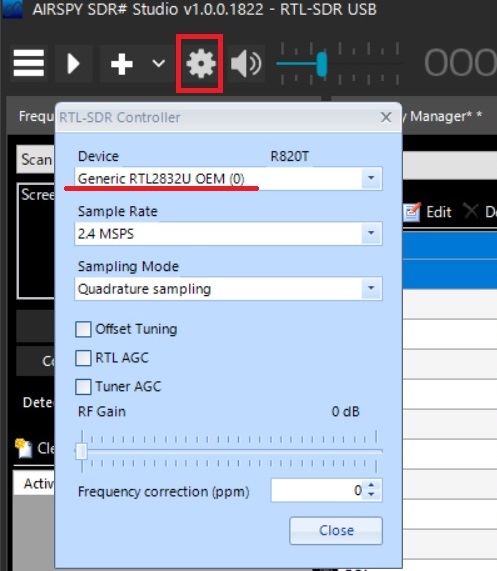
Task: Start the radio with the play button
Action: (73, 64)
